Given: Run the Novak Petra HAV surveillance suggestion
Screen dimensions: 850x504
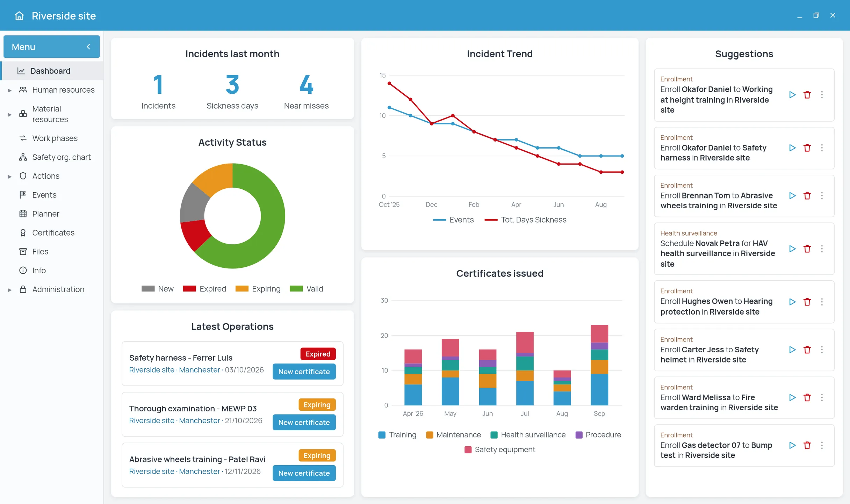Looking at the screenshot, I should 792,249.
